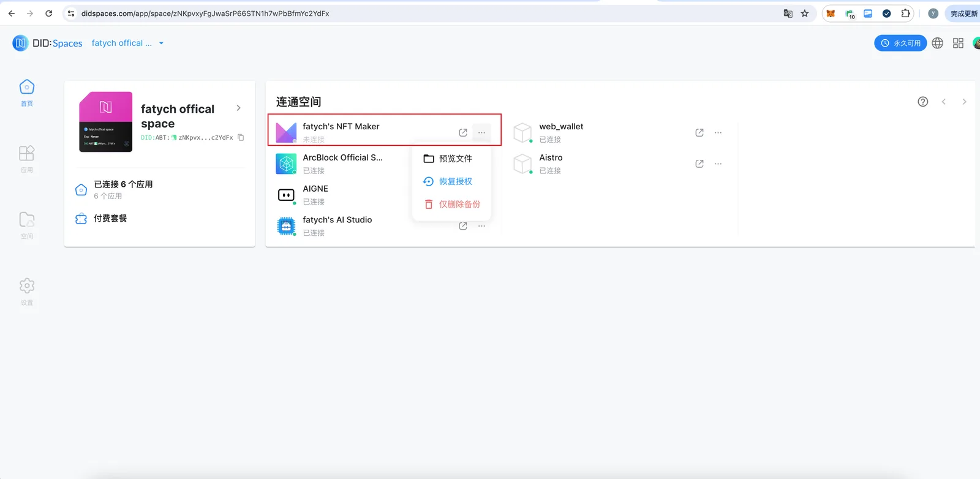This screenshot has width=980, height=479.
Task: Open fatych's AI Studio external link icon
Action: click(x=463, y=226)
